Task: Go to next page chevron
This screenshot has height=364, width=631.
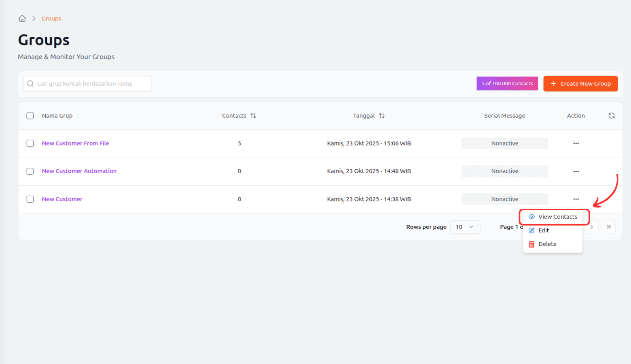Action: pos(591,227)
